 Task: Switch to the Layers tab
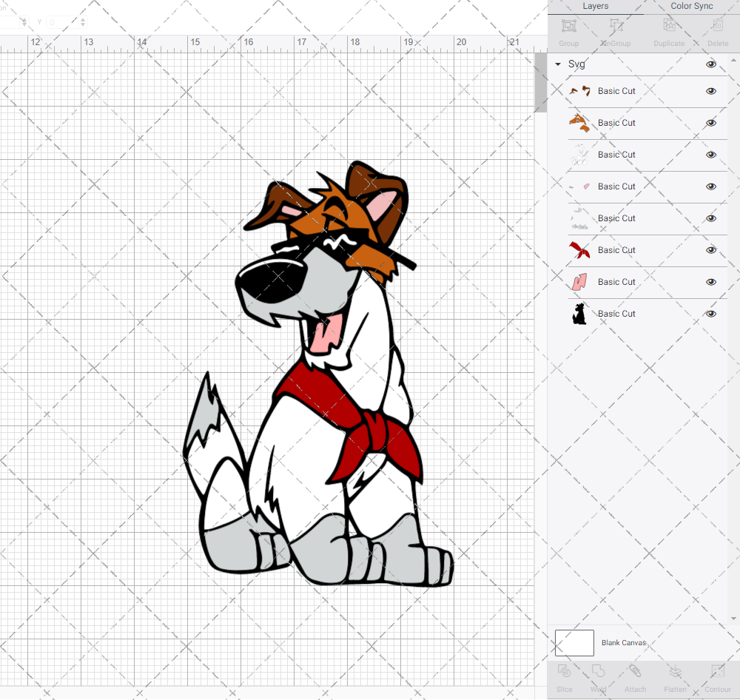click(x=595, y=6)
